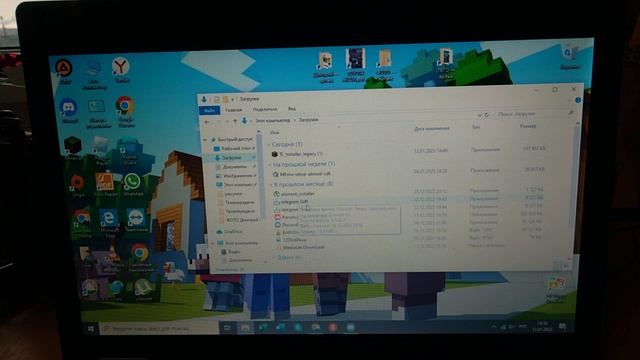
Task: Open the notification center on taskbar
Action: [x=562, y=327]
